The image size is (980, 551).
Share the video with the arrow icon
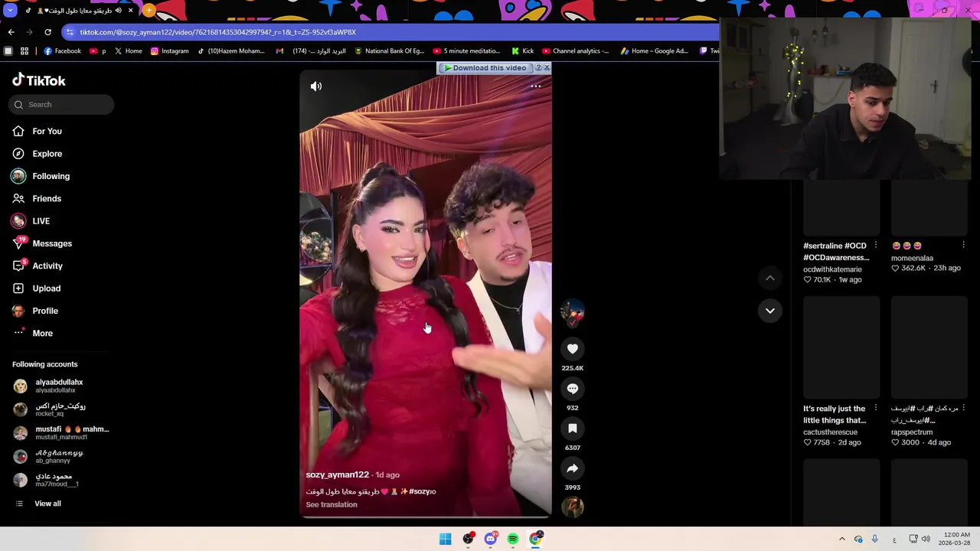click(573, 468)
